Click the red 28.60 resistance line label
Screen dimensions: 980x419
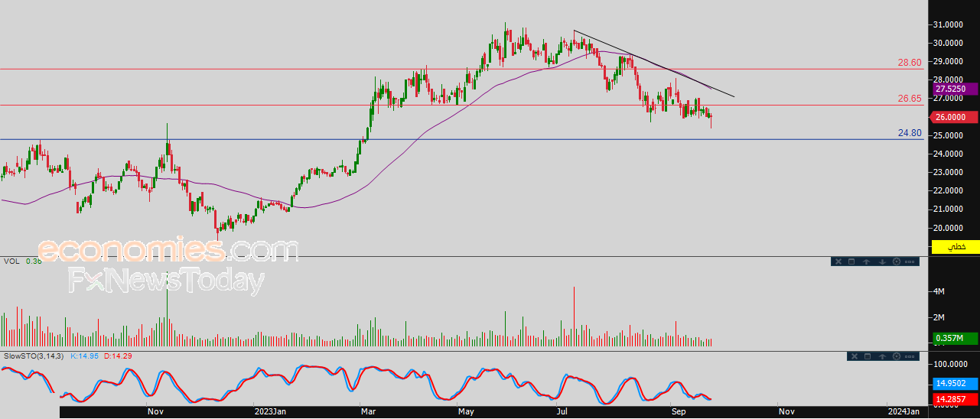tap(910, 63)
